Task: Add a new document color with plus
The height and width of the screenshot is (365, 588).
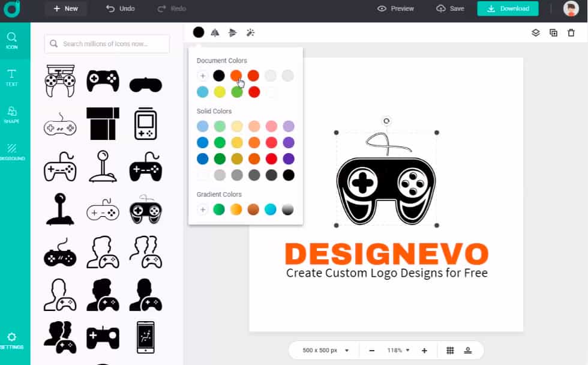Action: pos(203,76)
